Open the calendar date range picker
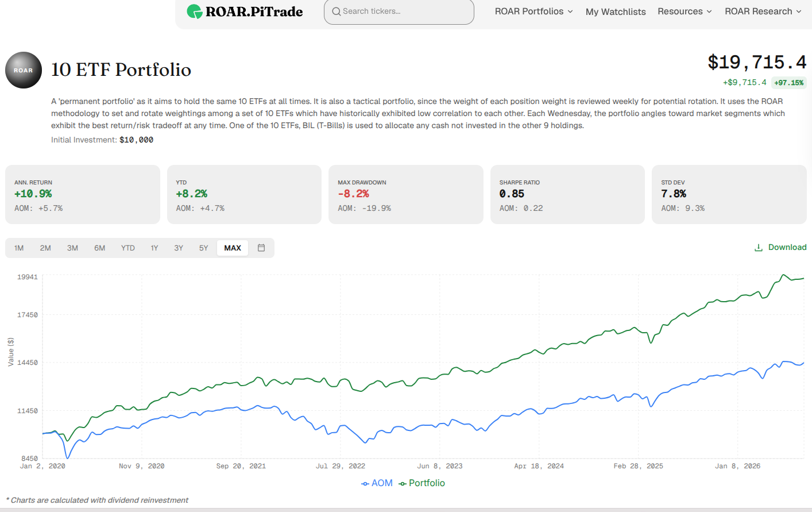This screenshot has height=512, width=812. tap(261, 248)
